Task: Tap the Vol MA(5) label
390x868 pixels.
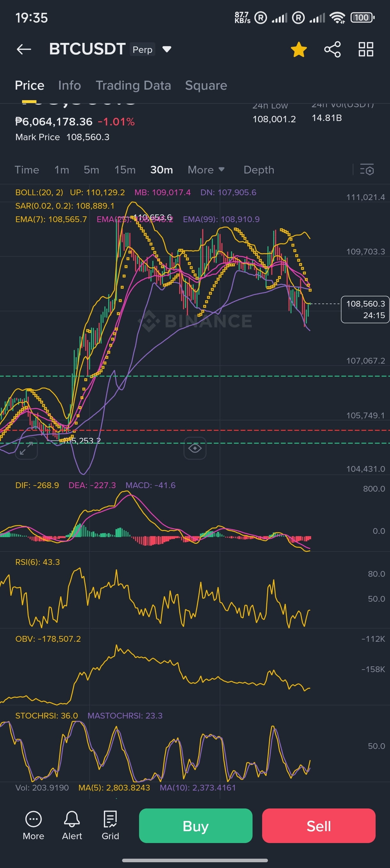Action: (114, 788)
